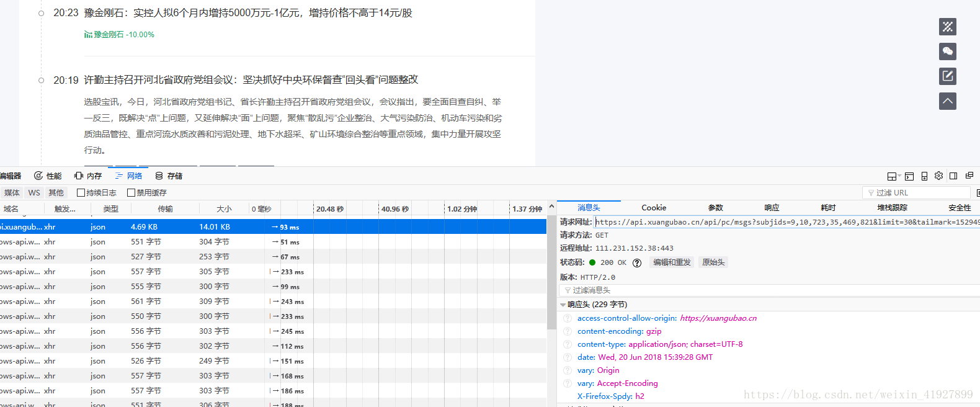Click the magic wand icon in right sidebar
980x407 pixels.
coord(948,27)
